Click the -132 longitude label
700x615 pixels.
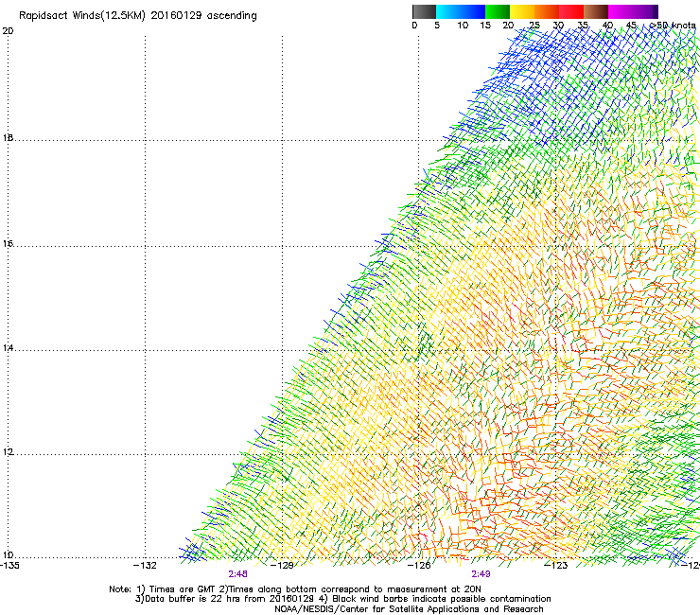click(146, 566)
